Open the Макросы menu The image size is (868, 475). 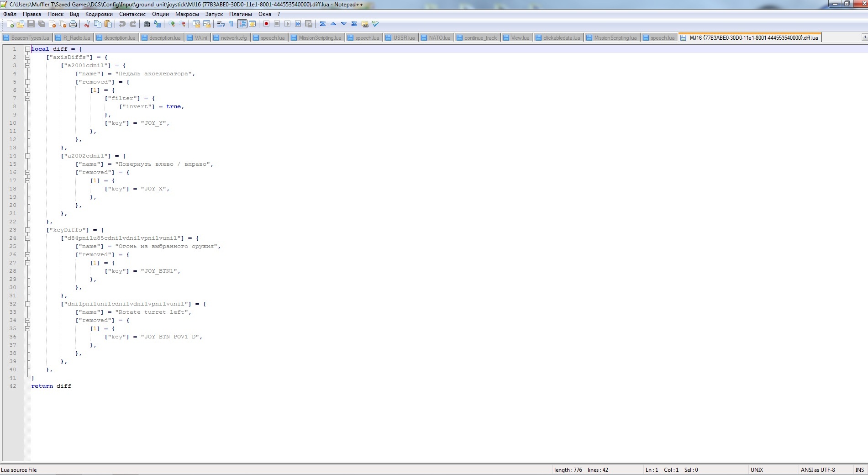point(187,14)
